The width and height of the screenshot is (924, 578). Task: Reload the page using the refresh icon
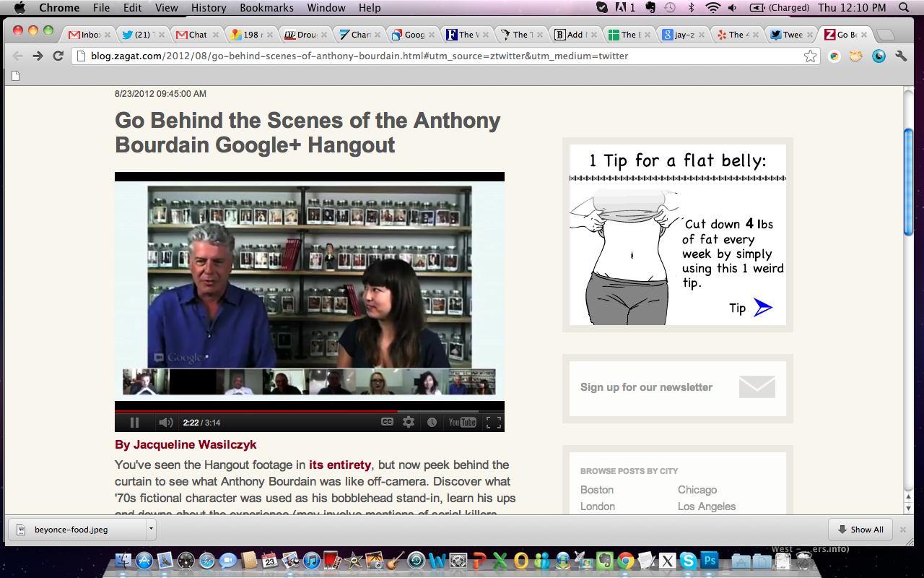pyautogui.click(x=58, y=56)
